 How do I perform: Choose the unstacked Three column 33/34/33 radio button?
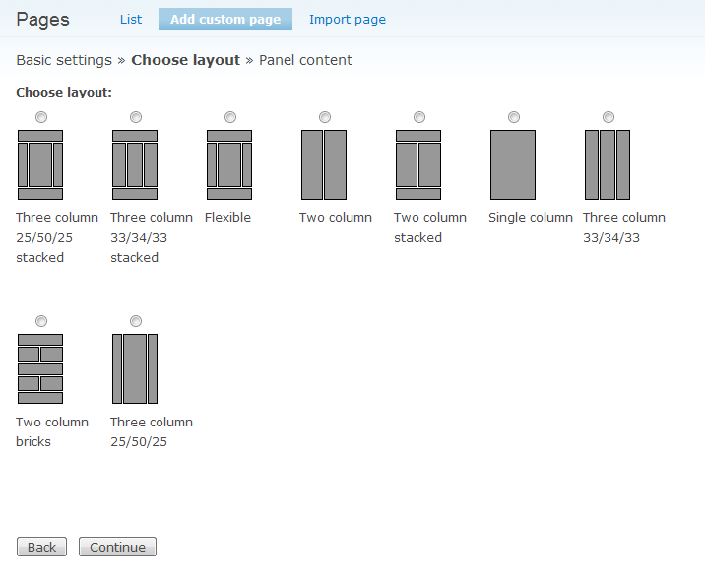[609, 117]
